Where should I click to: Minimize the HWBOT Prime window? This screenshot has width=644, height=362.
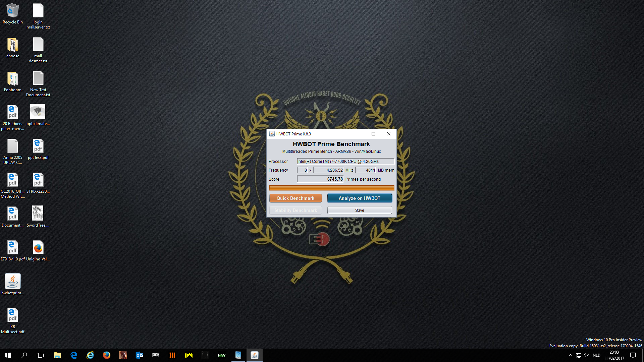click(358, 134)
